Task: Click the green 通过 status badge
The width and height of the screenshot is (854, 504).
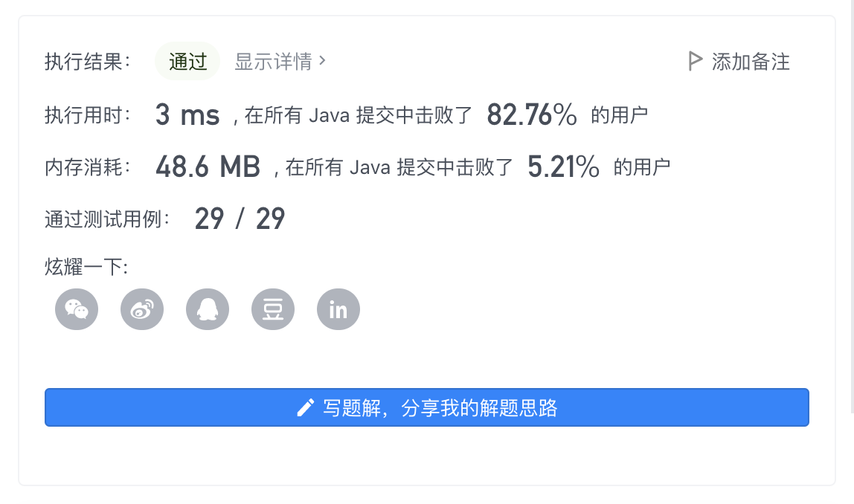Action: [187, 62]
